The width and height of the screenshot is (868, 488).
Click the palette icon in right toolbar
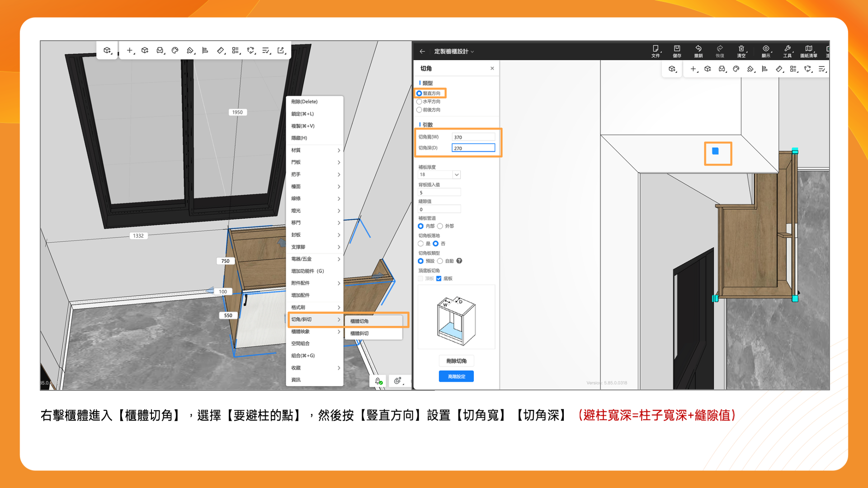(736, 69)
